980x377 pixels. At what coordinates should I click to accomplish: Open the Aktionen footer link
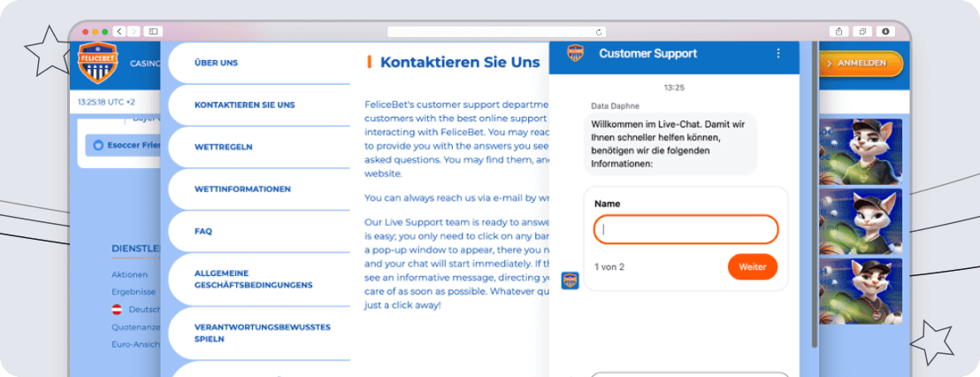pos(129,274)
